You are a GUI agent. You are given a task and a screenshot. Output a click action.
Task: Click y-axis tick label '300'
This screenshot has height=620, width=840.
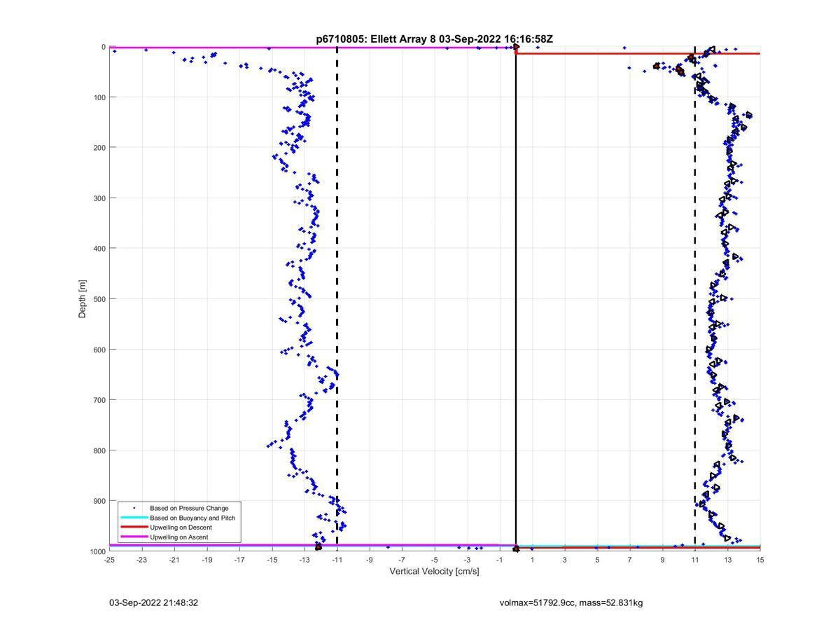click(x=99, y=198)
